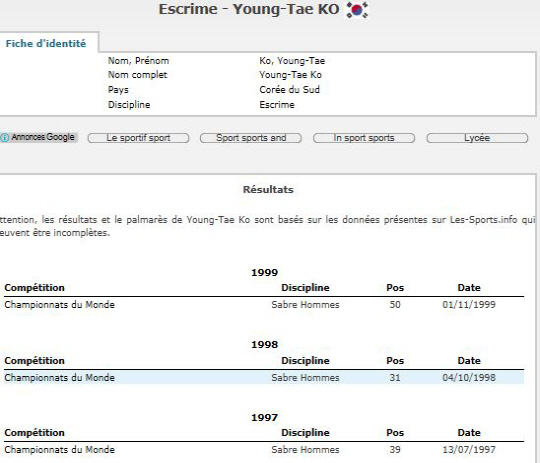Open 1997 Championnats du Monde result
The width and height of the screenshot is (540, 463).
[x=60, y=450]
